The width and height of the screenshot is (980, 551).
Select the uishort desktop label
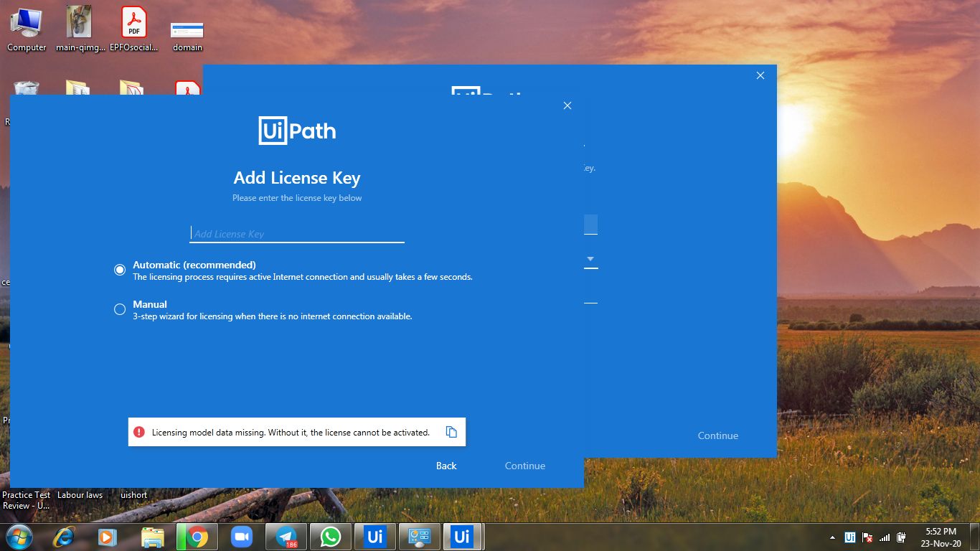134,495
